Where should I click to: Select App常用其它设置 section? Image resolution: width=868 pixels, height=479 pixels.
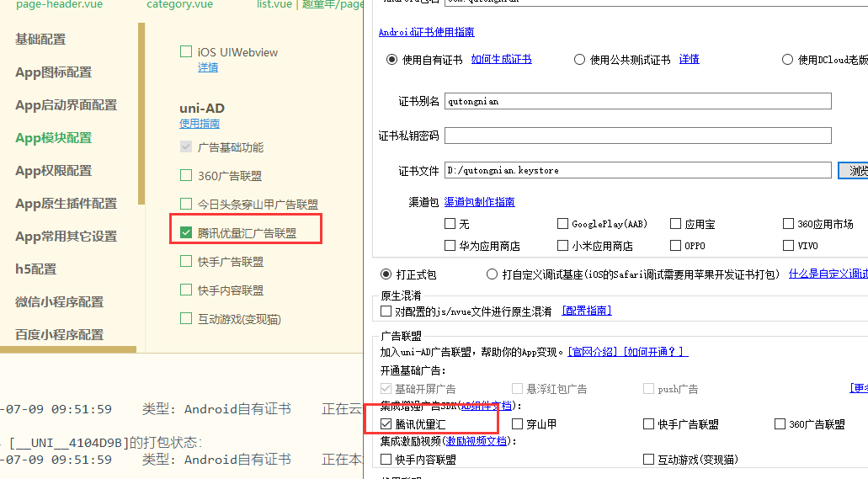66,237
